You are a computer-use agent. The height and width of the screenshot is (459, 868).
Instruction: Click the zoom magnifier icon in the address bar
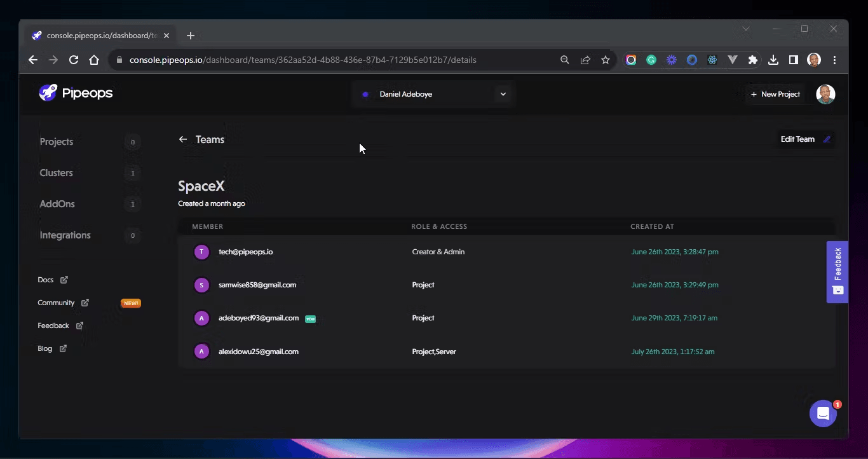pos(565,60)
